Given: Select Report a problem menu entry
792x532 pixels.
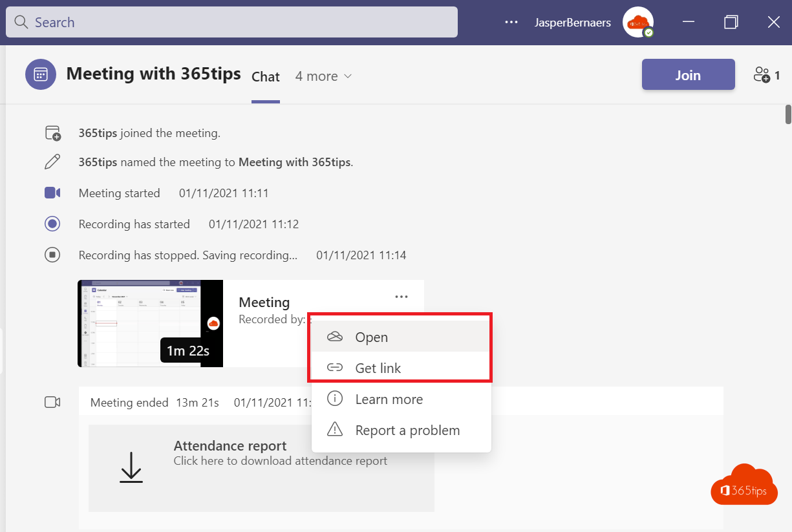Looking at the screenshot, I should click(x=407, y=431).
